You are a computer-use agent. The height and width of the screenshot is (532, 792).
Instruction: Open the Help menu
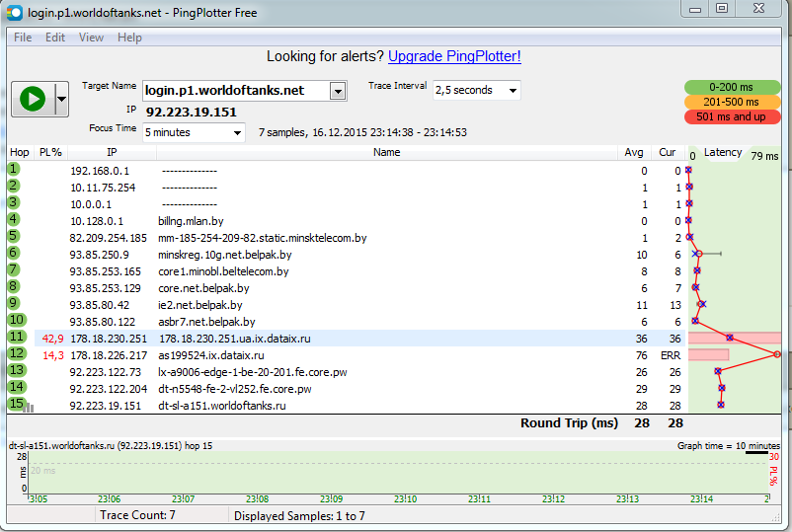coord(129,38)
